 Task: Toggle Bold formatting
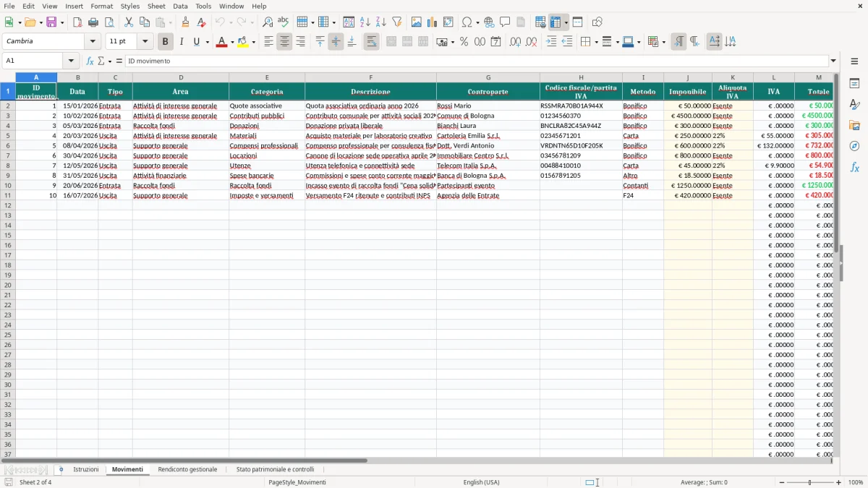pos(166,42)
